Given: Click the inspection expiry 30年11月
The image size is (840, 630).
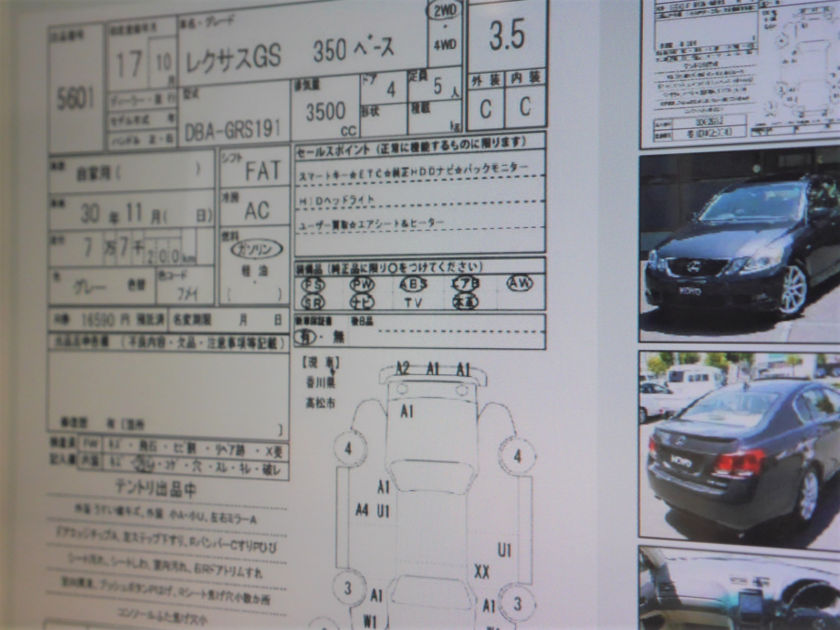Looking at the screenshot, I should (x=121, y=214).
